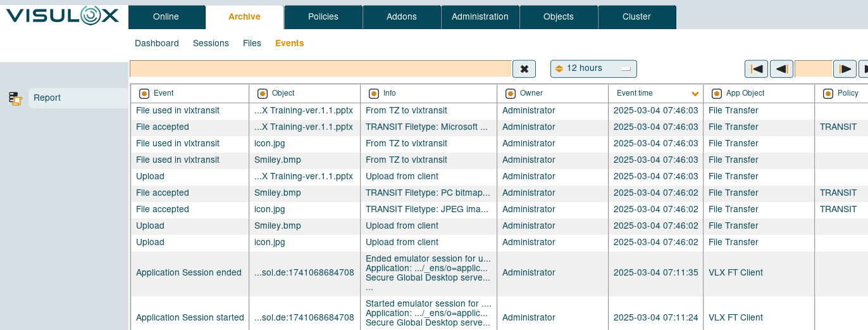Toggle the Owner column filter marker
The height and width of the screenshot is (330, 868).
tap(511, 93)
